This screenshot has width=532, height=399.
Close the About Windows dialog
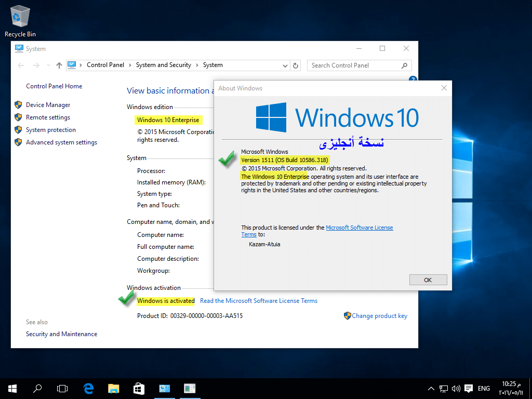[x=444, y=88]
